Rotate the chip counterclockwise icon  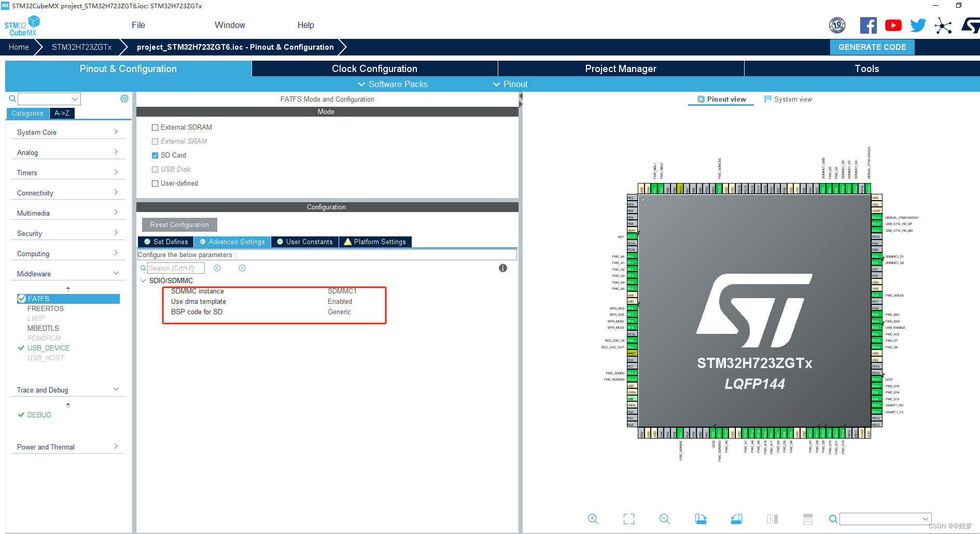736,519
